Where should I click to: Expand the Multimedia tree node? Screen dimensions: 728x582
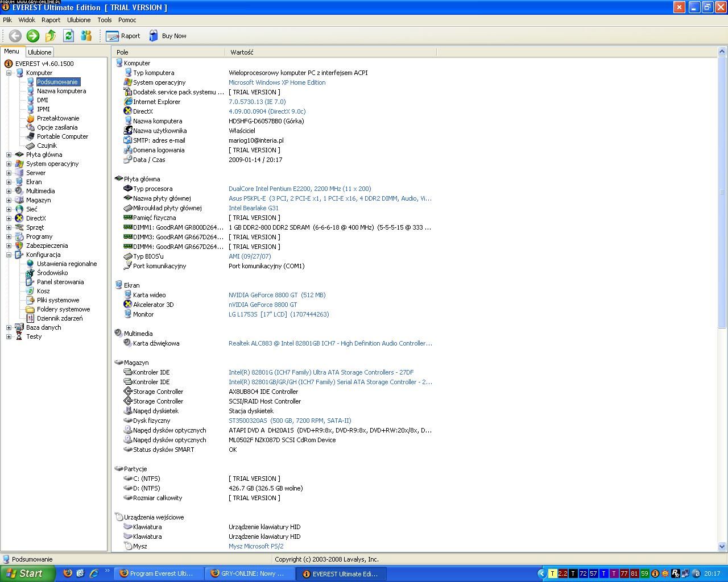tap(9, 191)
